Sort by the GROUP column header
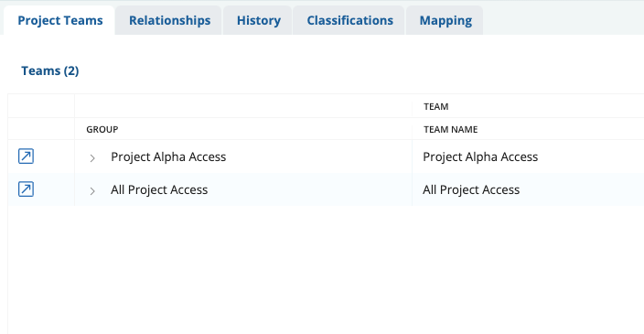 [102, 129]
